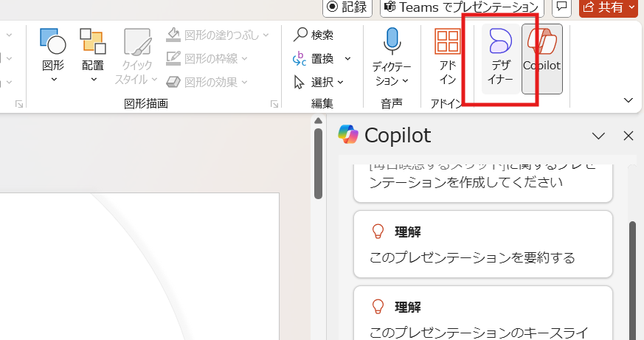Expand the ディクテーション dropdown arrow
This screenshot has width=644, height=340.
(406, 81)
